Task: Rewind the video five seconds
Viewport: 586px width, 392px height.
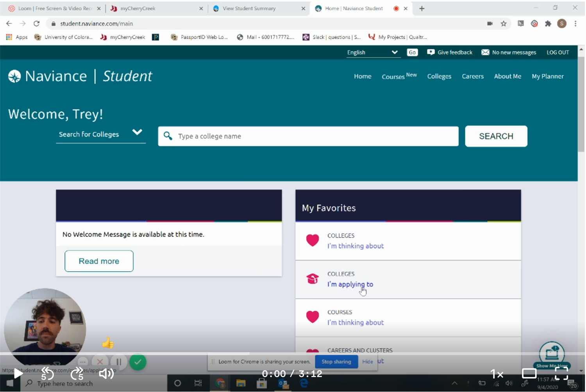Action: (x=47, y=374)
